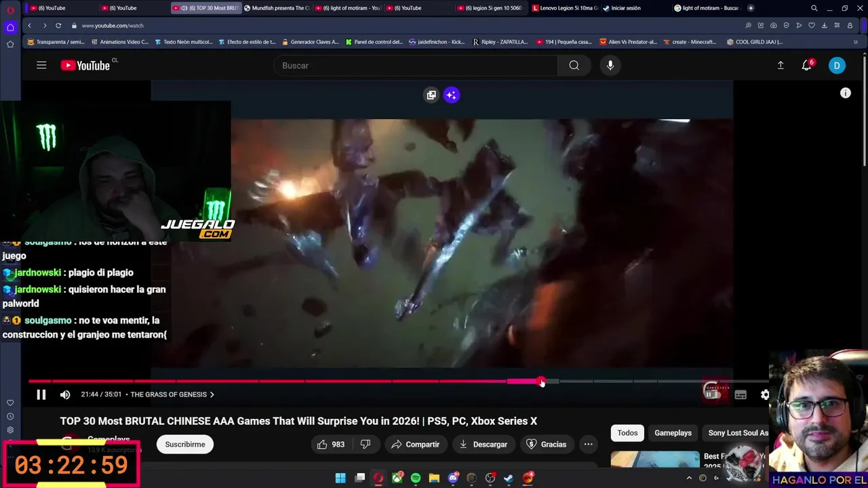Open the YouTube hamburger guide menu
Viewport: 868px width, 488px height.
[41, 65]
